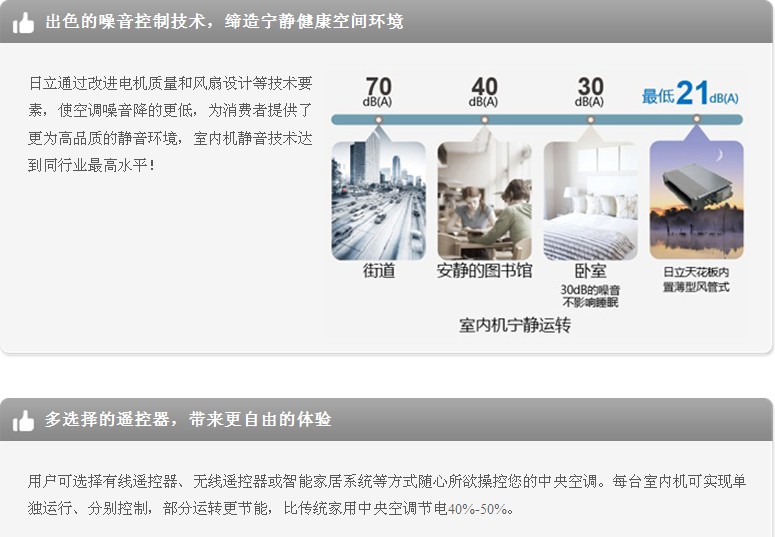Click the 70 dB(A) marker dot on bar
Image resolution: width=775 pixels, height=537 pixels.
tap(378, 119)
